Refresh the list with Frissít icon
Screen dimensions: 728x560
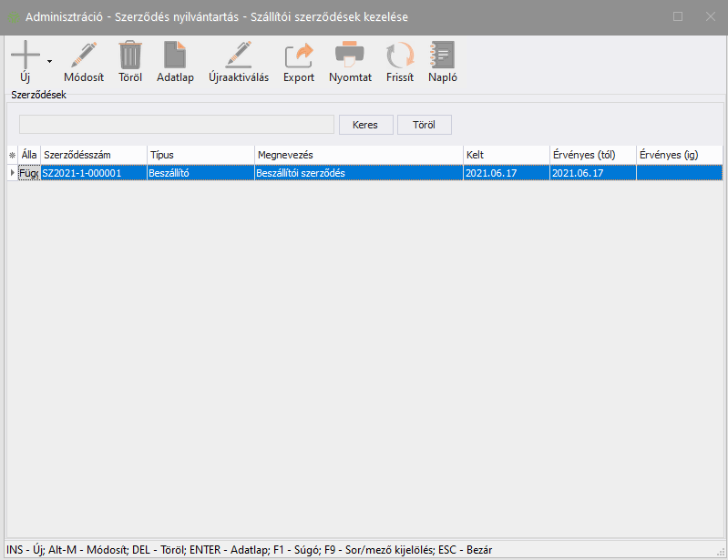tap(400, 56)
